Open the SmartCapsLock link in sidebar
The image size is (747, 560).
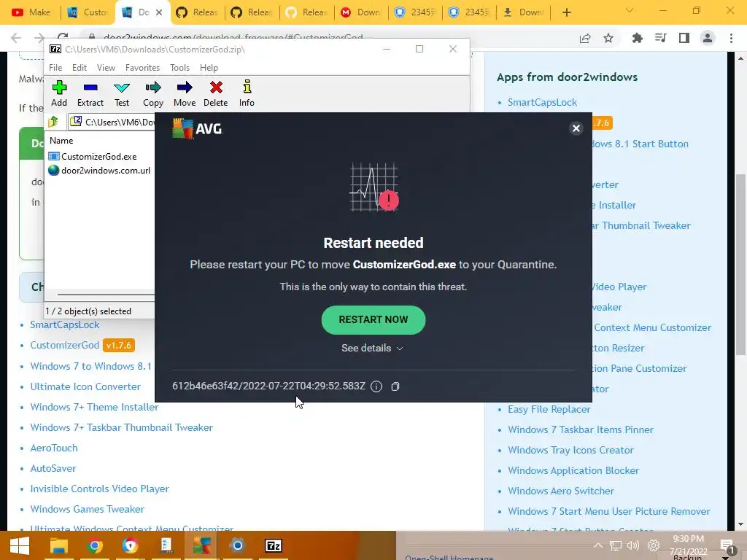click(542, 102)
